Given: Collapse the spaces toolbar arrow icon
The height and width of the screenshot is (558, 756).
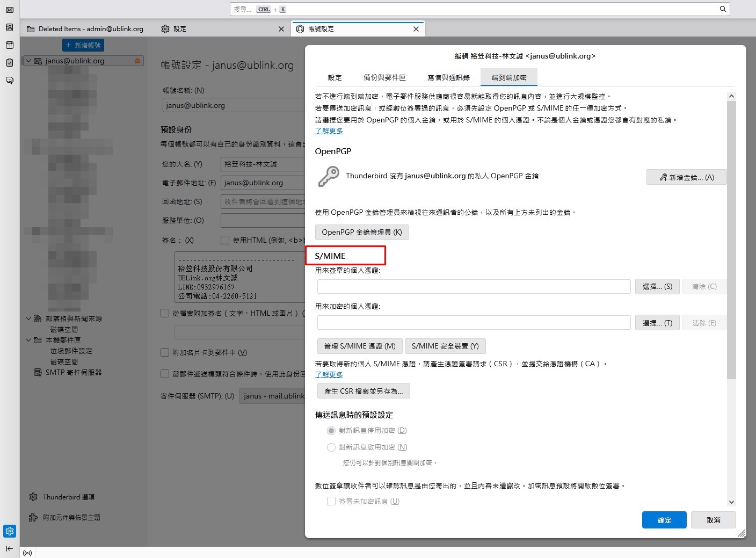Looking at the screenshot, I should [x=9, y=548].
